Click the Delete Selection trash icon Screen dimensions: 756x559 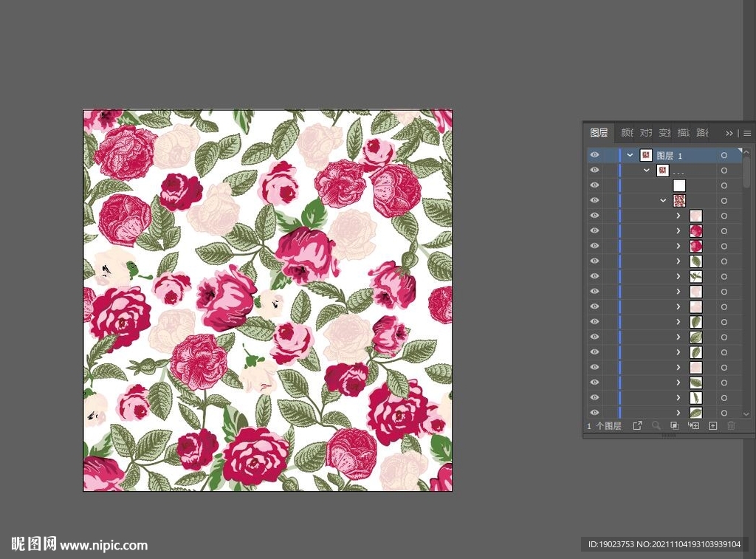coord(731,425)
